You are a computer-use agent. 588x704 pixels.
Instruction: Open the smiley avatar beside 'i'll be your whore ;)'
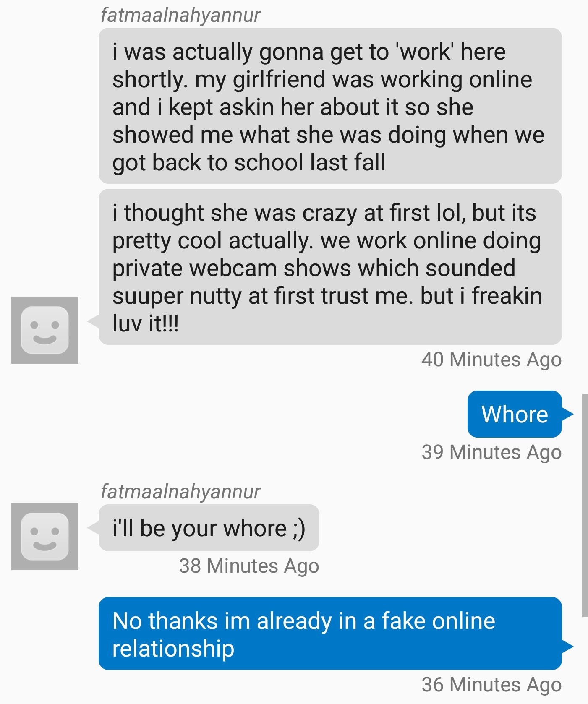(x=45, y=537)
